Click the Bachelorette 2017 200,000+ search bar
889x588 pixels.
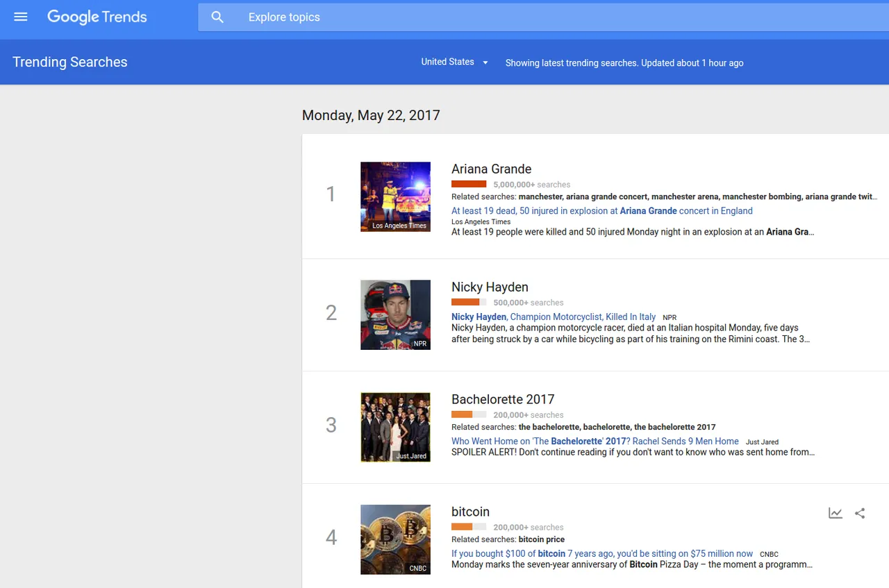(469, 414)
